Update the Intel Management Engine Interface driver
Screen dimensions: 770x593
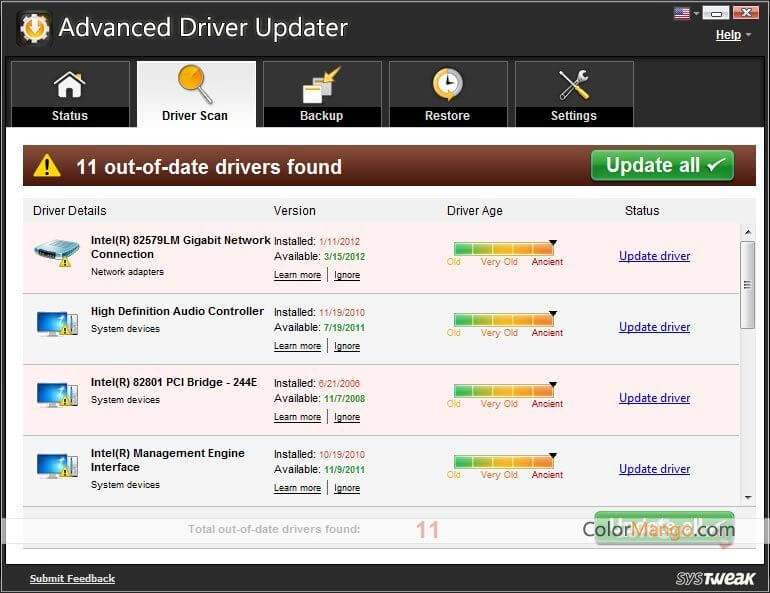point(654,469)
